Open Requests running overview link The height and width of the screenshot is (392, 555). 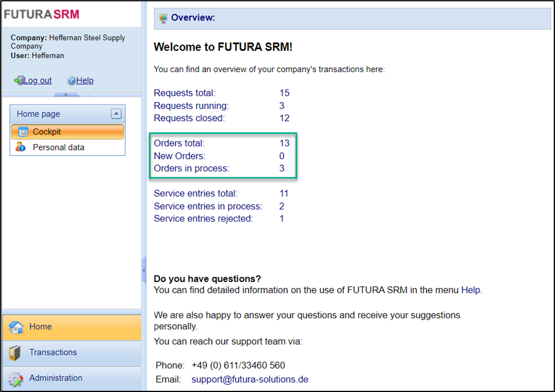(191, 106)
